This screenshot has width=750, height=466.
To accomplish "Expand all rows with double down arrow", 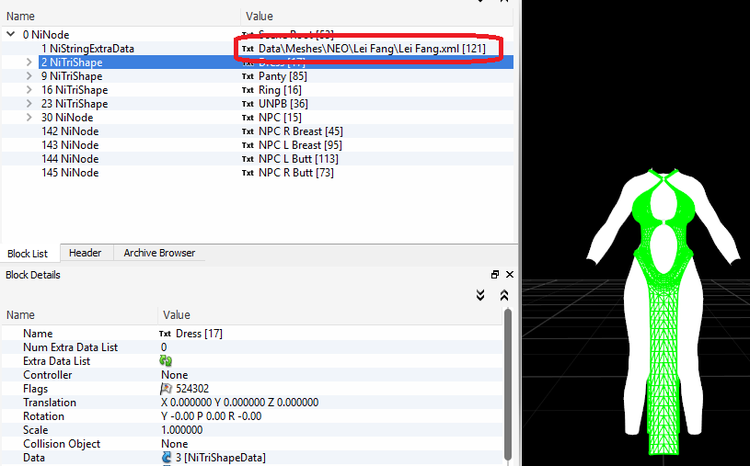I will tap(480, 295).
